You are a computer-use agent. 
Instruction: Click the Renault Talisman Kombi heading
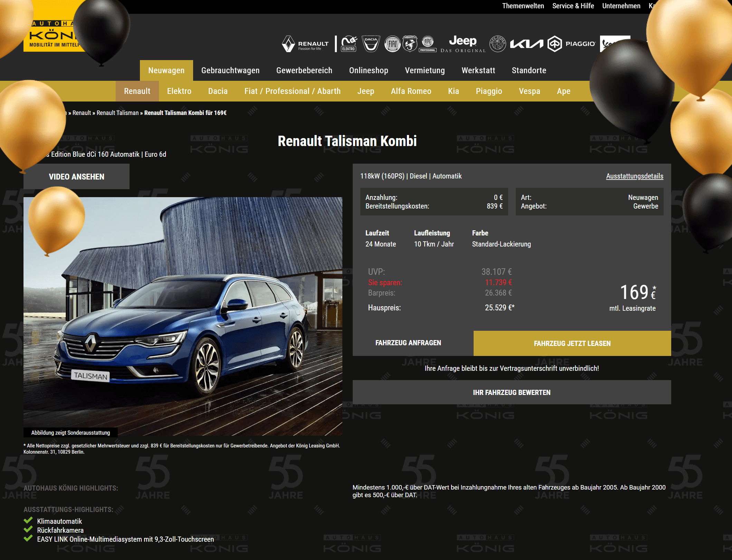[347, 141]
